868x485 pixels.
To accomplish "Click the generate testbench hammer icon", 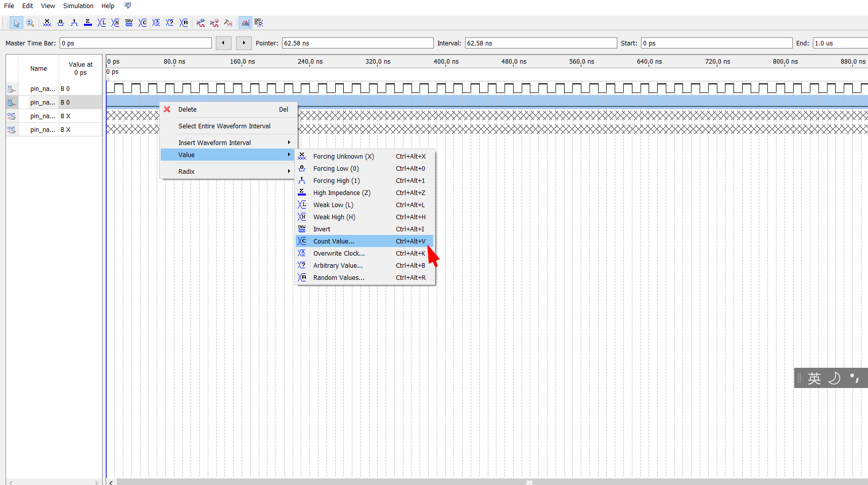I will (x=228, y=23).
